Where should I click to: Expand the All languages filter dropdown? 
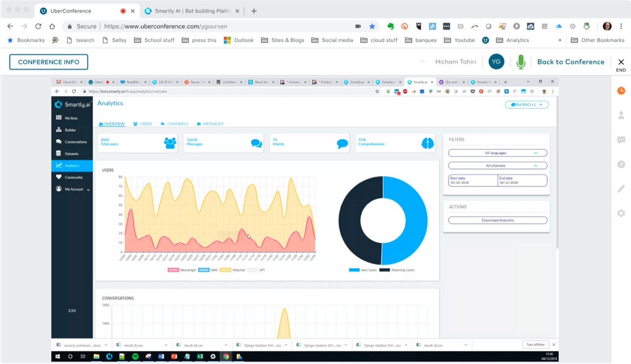coord(497,153)
